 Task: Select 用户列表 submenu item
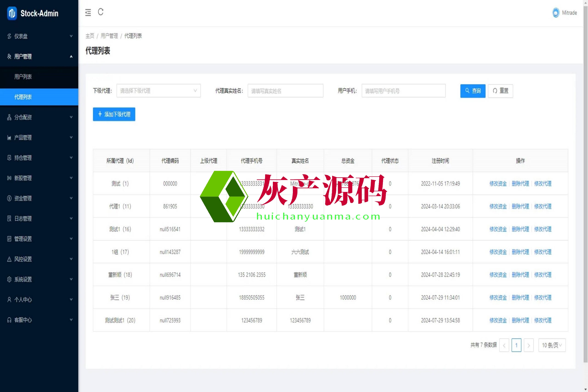[x=23, y=77]
